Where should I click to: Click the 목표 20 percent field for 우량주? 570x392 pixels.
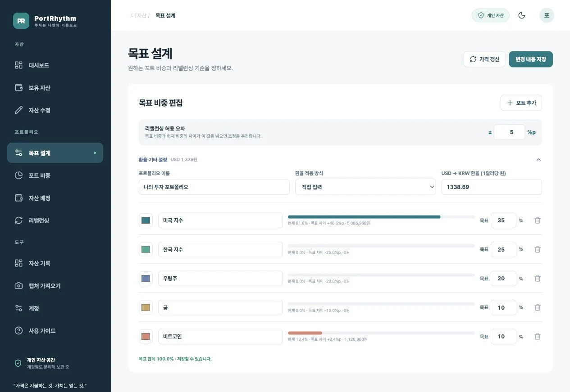(x=503, y=279)
